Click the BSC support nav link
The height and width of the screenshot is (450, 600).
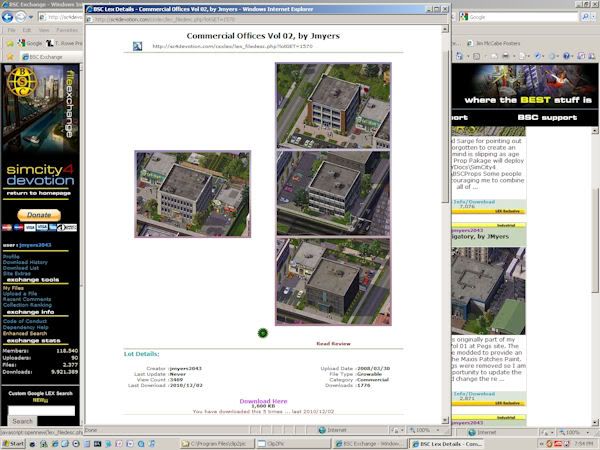547,117
